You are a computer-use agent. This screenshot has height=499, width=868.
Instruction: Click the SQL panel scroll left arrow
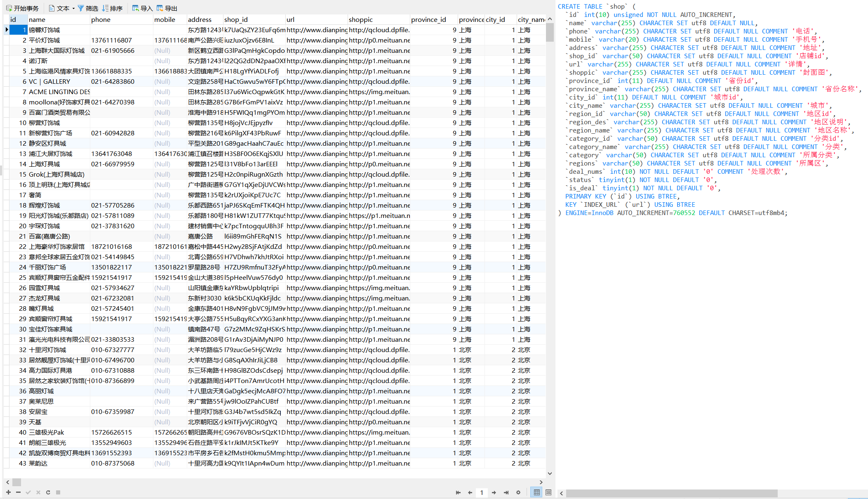561,493
